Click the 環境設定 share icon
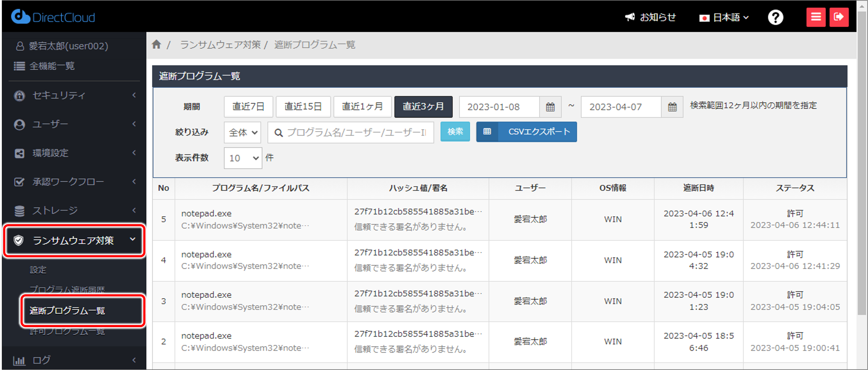The image size is (868, 370). [x=19, y=153]
